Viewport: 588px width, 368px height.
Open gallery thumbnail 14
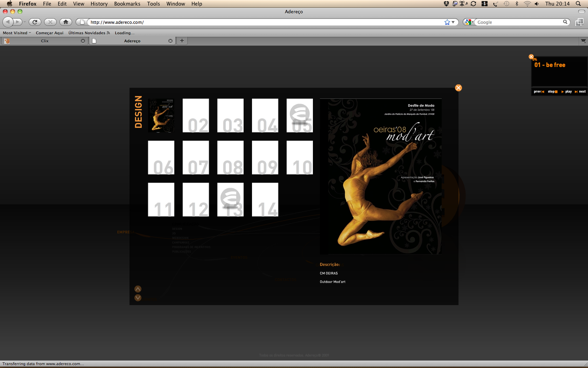[x=265, y=200]
